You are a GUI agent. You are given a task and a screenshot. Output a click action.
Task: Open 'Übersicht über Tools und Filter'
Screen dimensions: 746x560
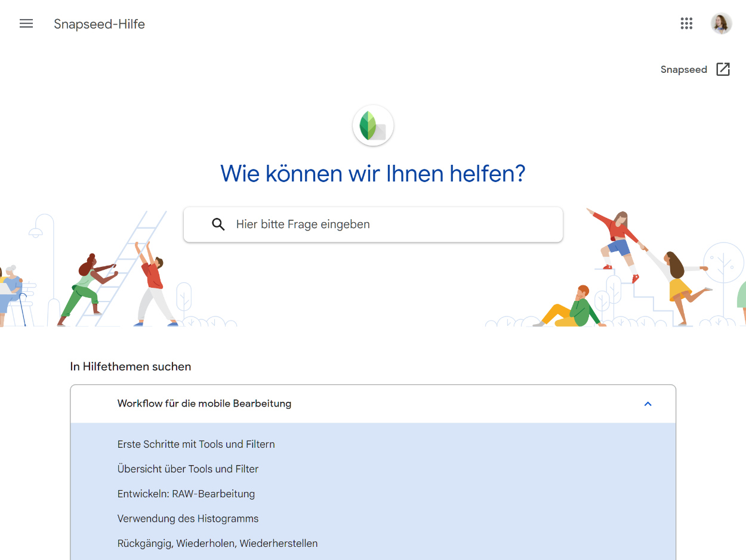[x=187, y=469]
